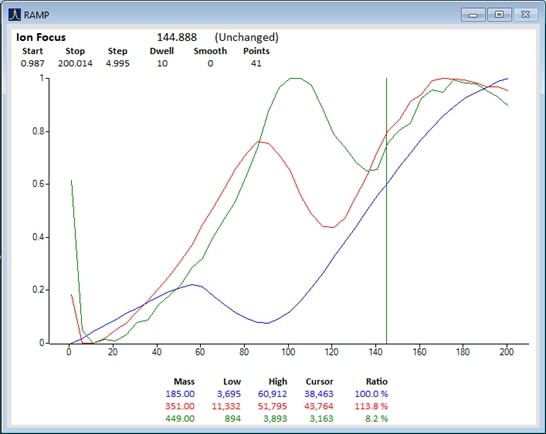Image resolution: width=546 pixels, height=434 pixels.
Task: Click Low value 894
Action: pyautogui.click(x=232, y=418)
